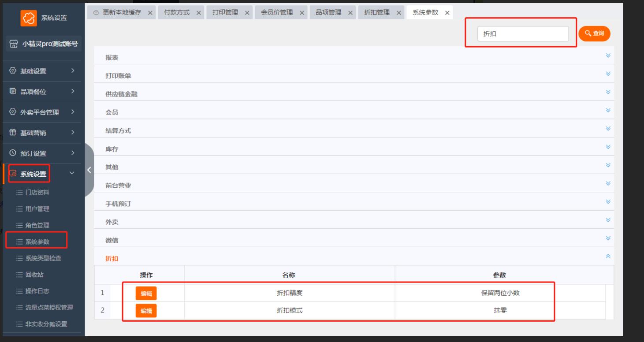644x342 pixels.
Task: Expand the 手机预订 section chevron
Action: coord(608,202)
